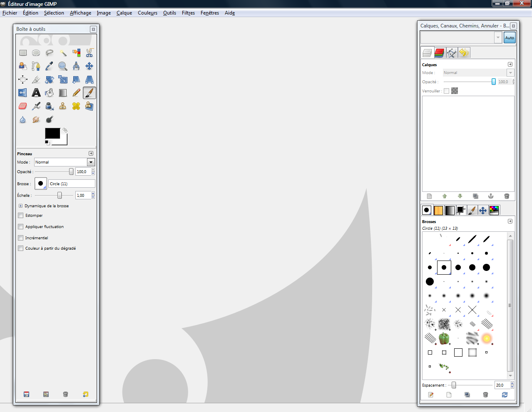
Task: Select the Bucket Fill tool
Action: 50,93
